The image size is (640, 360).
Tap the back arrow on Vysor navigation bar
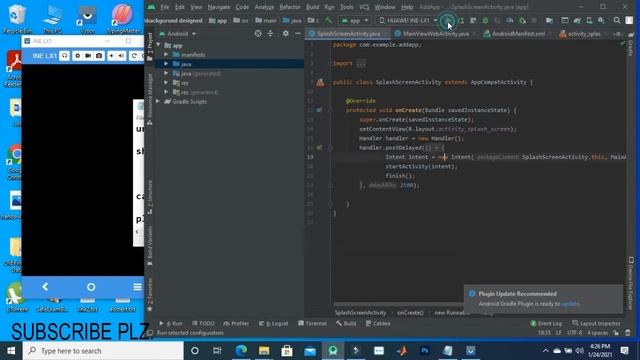[45, 287]
